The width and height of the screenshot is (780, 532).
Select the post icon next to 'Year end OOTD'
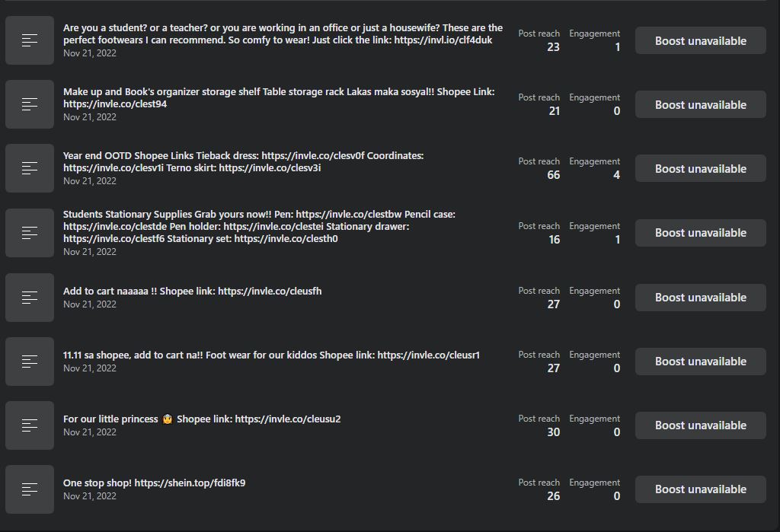(30, 168)
